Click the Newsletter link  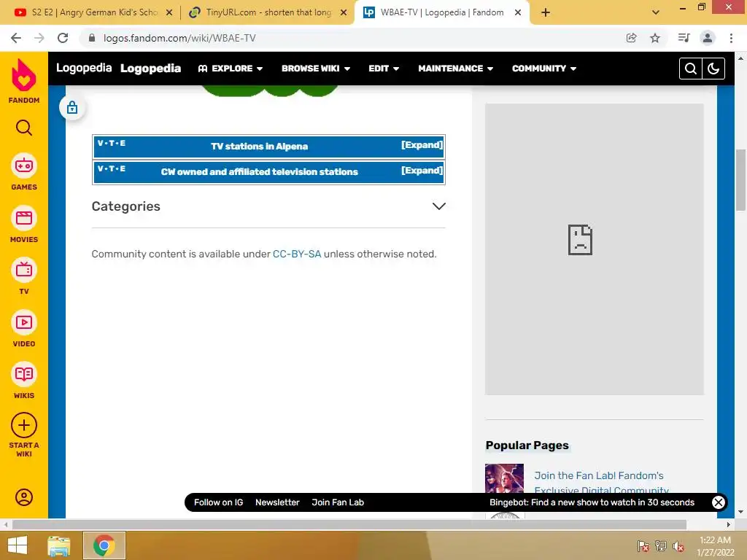pyautogui.click(x=277, y=502)
